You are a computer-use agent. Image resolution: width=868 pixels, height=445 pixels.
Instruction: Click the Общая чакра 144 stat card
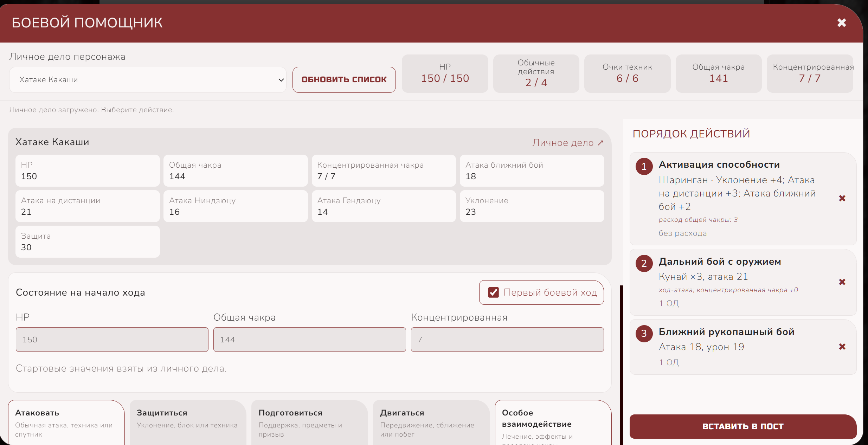coord(236,170)
